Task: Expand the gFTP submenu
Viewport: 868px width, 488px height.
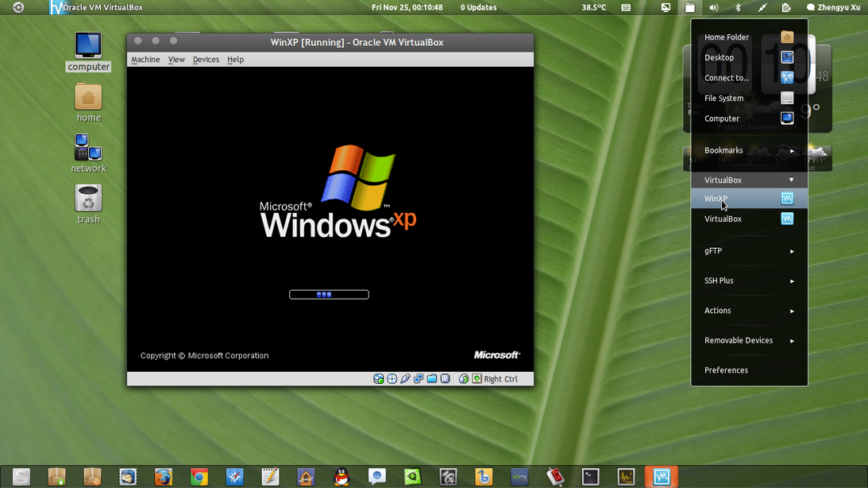Action: [749, 251]
